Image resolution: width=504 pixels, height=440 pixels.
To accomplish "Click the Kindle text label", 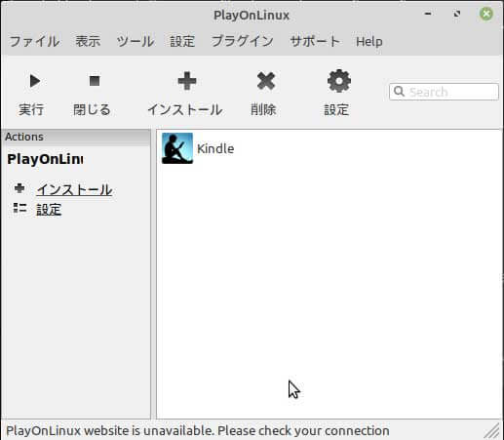I will 215,148.
